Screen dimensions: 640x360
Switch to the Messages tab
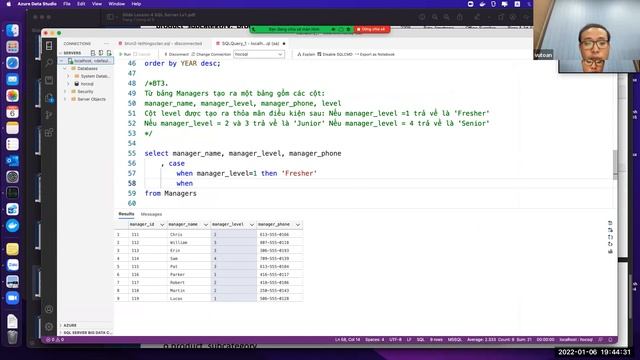[151, 214]
